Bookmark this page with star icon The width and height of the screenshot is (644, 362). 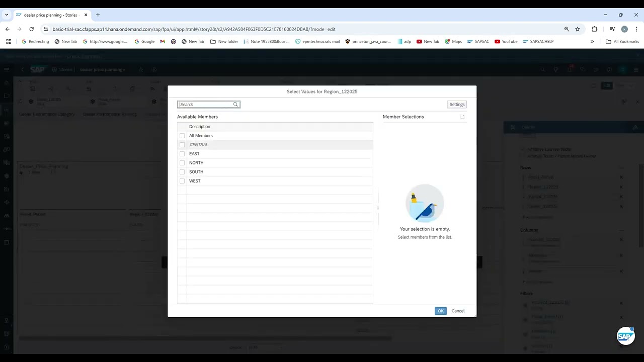pyautogui.click(x=578, y=29)
